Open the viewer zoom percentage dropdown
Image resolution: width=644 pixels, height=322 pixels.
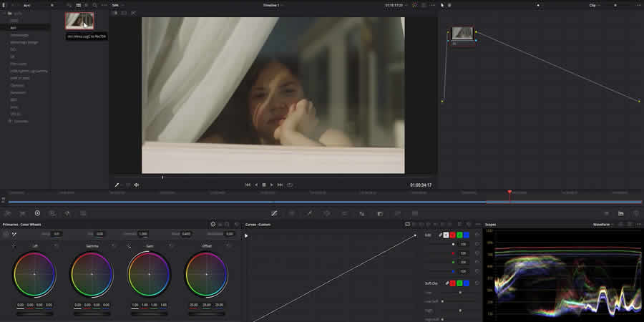click(116, 5)
